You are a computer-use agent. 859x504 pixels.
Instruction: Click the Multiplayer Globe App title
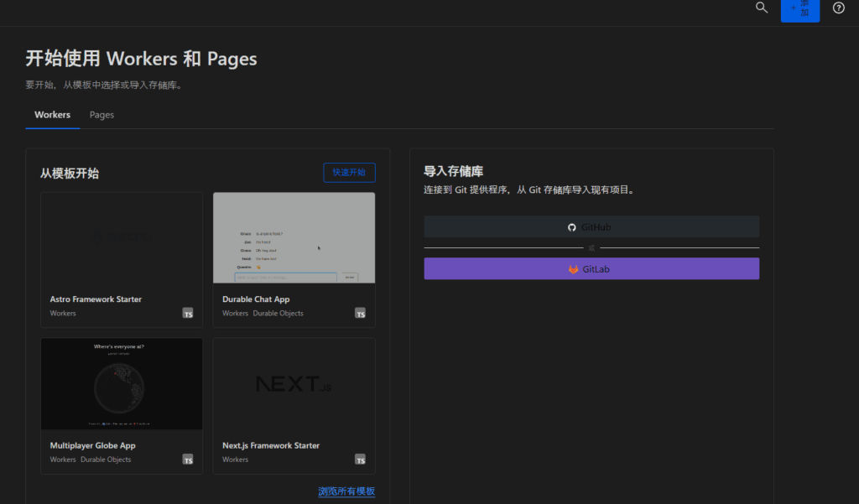[92, 446]
